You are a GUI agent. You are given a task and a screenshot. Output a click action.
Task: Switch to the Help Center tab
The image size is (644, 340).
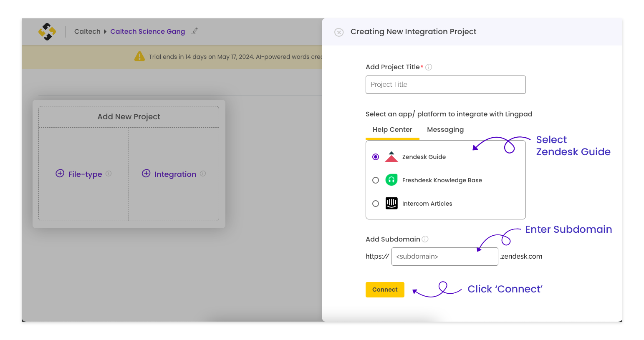point(392,130)
